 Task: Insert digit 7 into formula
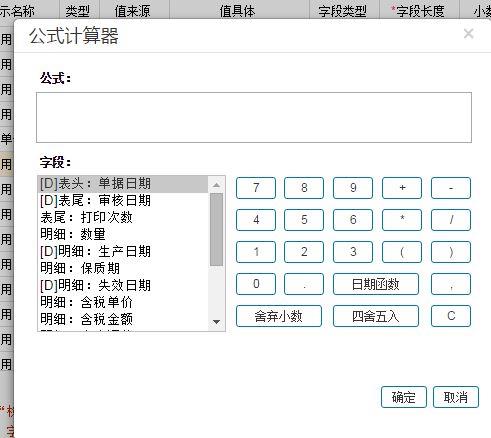click(x=256, y=188)
